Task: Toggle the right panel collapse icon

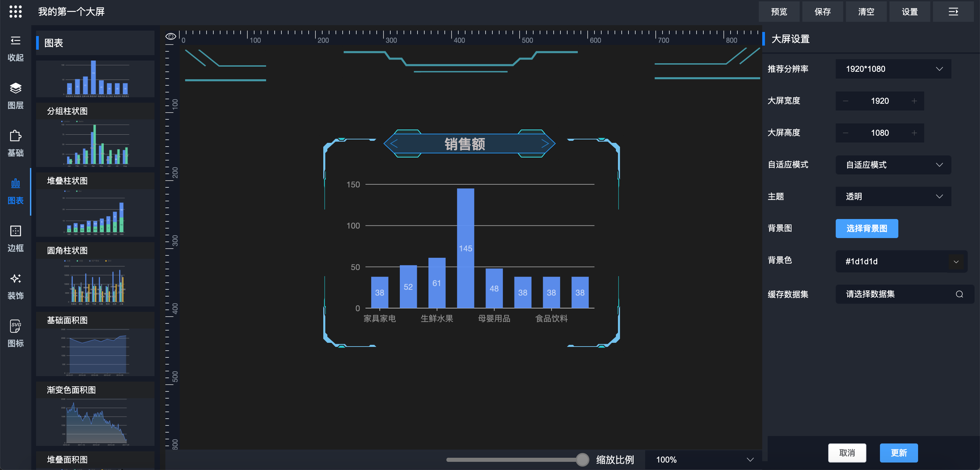Action: (x=953, y=12)
